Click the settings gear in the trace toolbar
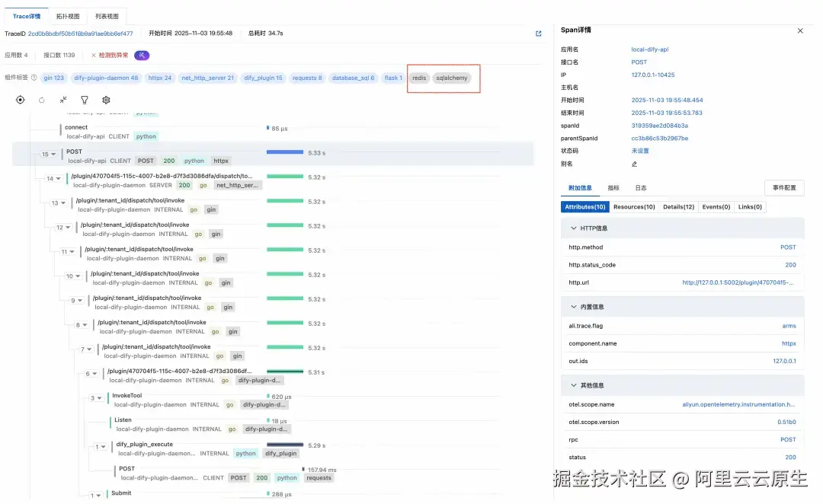This screenshot has height=504, width=823. (x=106, y=100)
